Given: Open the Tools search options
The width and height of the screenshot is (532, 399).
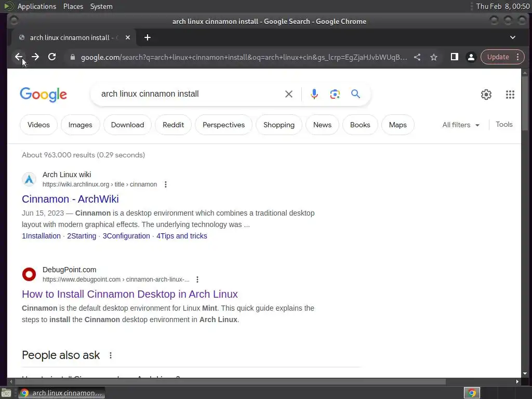Looking at the screenshot, I should (504, 125).
